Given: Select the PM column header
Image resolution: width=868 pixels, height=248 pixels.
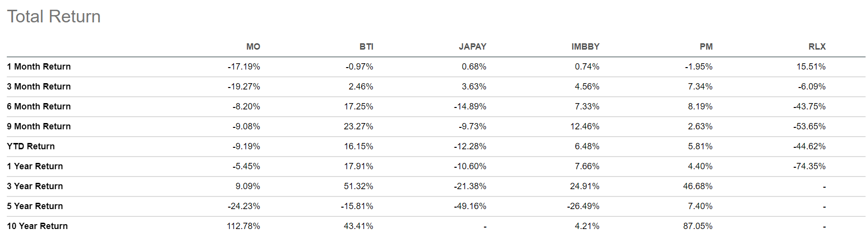Looking at the screenshot, I should (706, 47).
